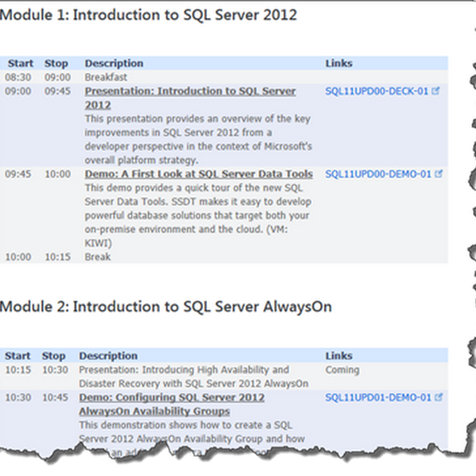Click the Links header in Module 1 table
Screen dimensions: 476x476
point(339,63)
